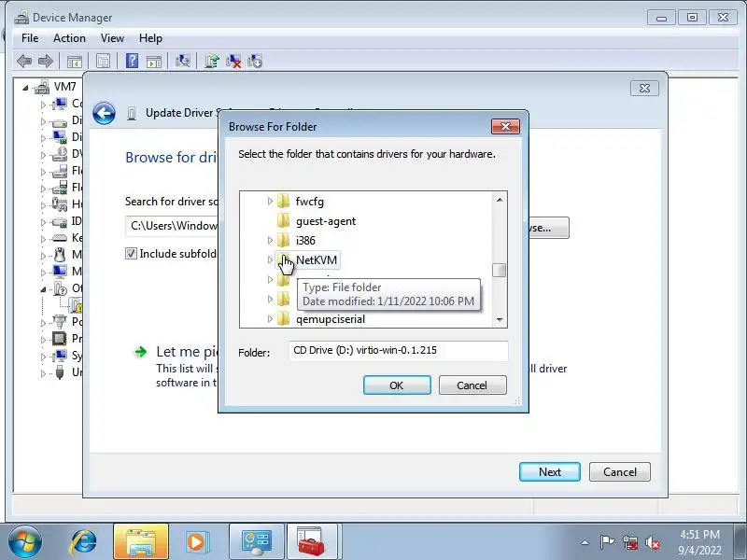Screen dimensions: 747x560
Task: Click the Update Driver Software toolbar icon
Action: coord(212,61)
